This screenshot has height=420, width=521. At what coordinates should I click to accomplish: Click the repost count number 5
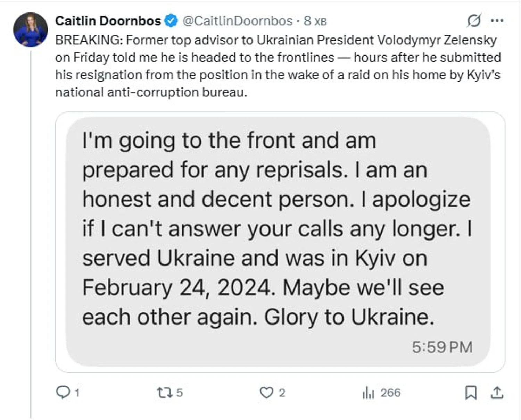(x=179, y=393)
